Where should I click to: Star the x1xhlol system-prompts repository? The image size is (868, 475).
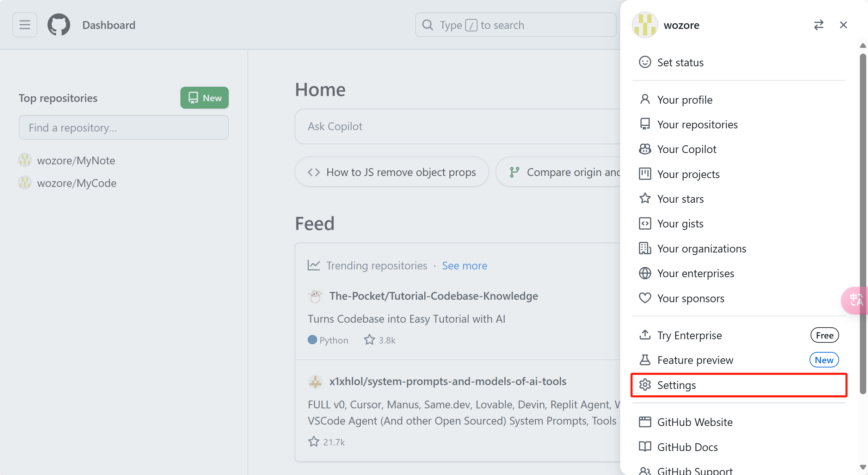pos(314,442)
